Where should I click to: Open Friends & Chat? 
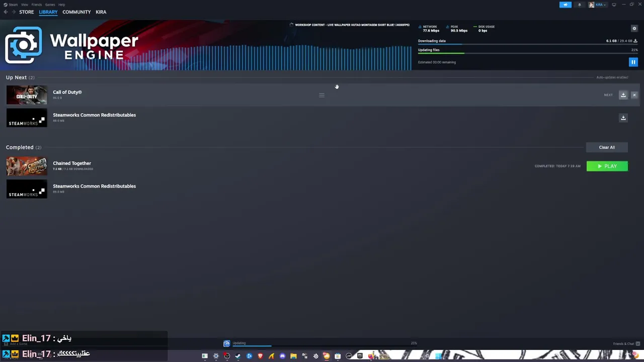click(626, 344)
